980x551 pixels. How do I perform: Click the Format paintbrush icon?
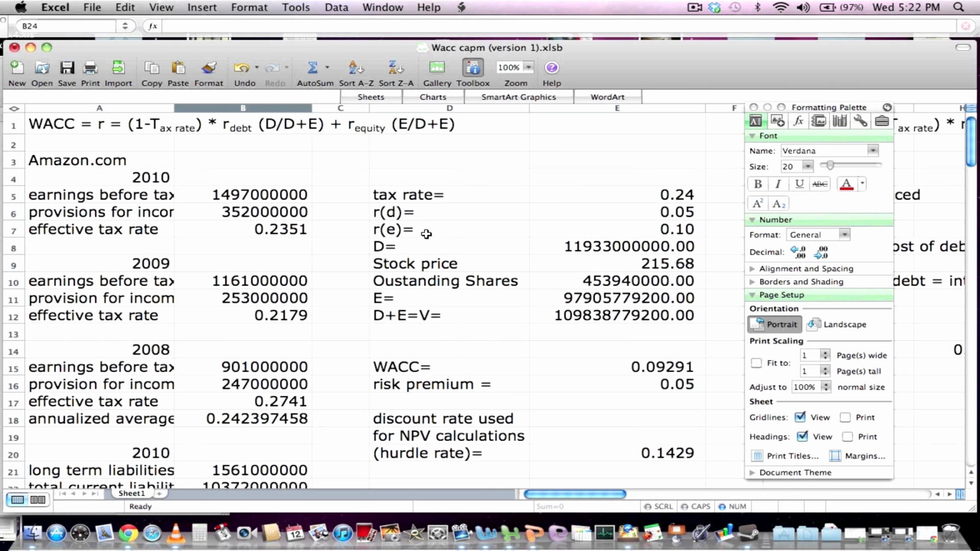pyautogui.click(x=208, y=67)
